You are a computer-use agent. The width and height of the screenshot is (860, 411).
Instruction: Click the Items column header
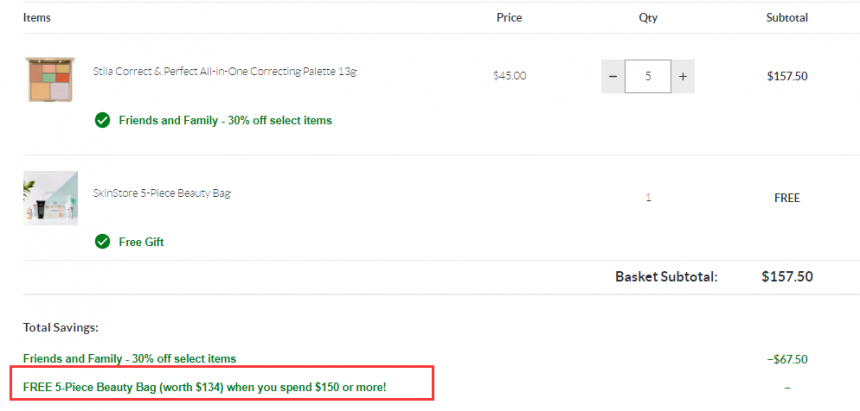(x=37, y=18)
